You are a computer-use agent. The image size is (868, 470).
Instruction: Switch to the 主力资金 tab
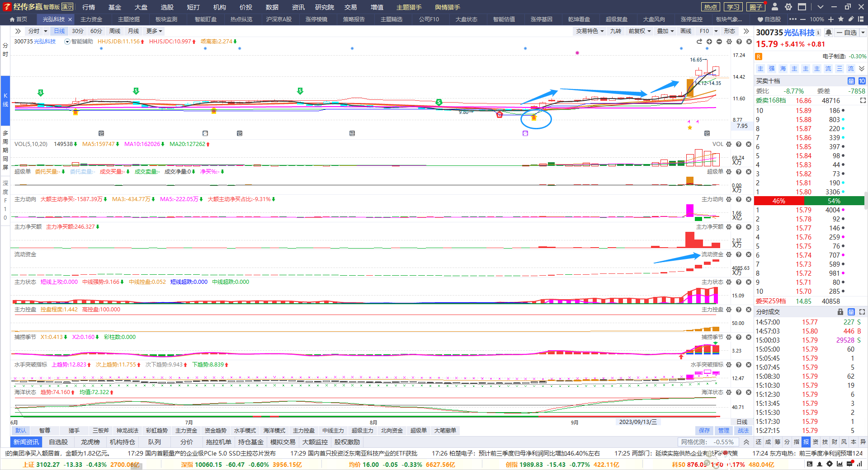click(91, 19)
